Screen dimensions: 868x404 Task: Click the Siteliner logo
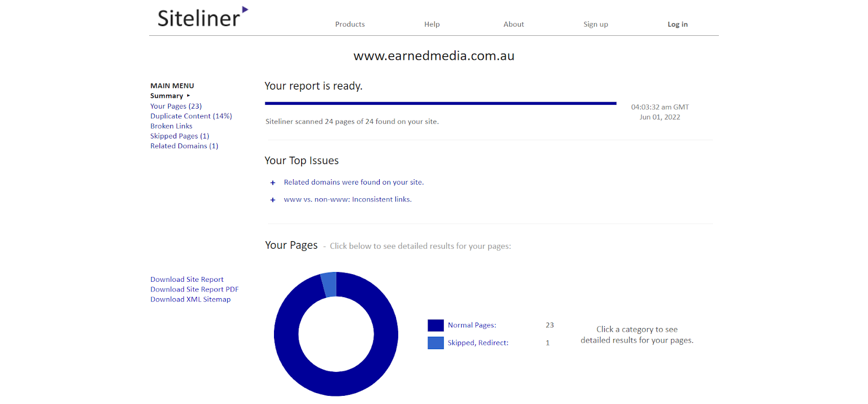point(202,17)
